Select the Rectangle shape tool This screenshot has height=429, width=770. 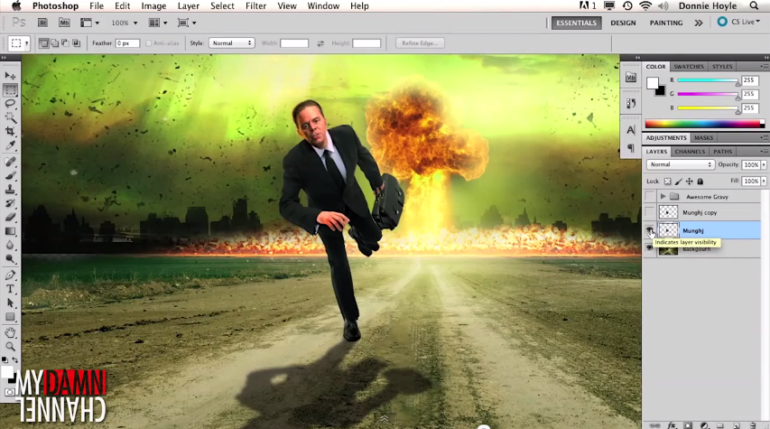(x=10, y=317)
